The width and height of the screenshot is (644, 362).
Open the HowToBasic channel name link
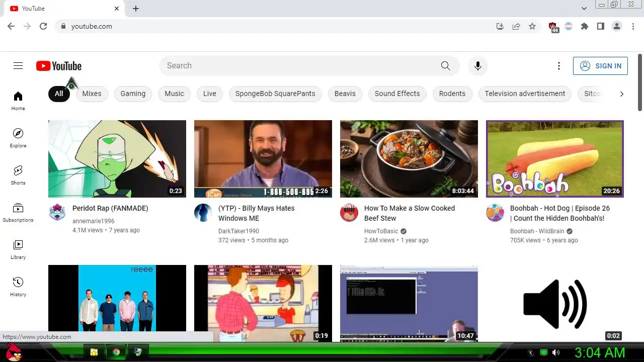pos(381,231)
